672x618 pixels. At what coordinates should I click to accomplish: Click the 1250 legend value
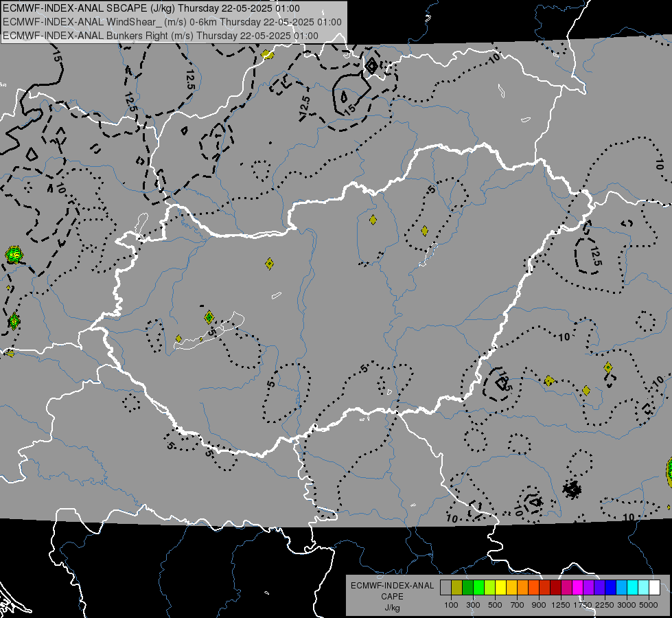pos(561,605)
